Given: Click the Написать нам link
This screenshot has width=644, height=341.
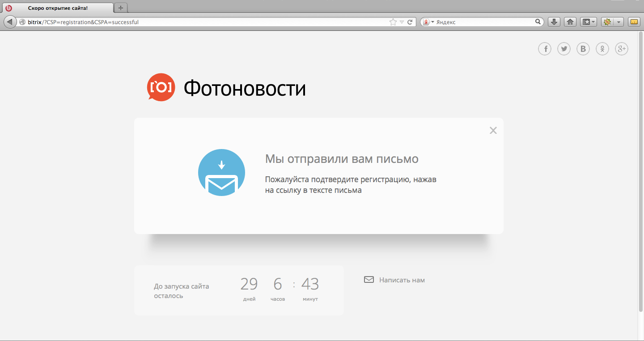Looking at the screenshot, I should point(402,280).
